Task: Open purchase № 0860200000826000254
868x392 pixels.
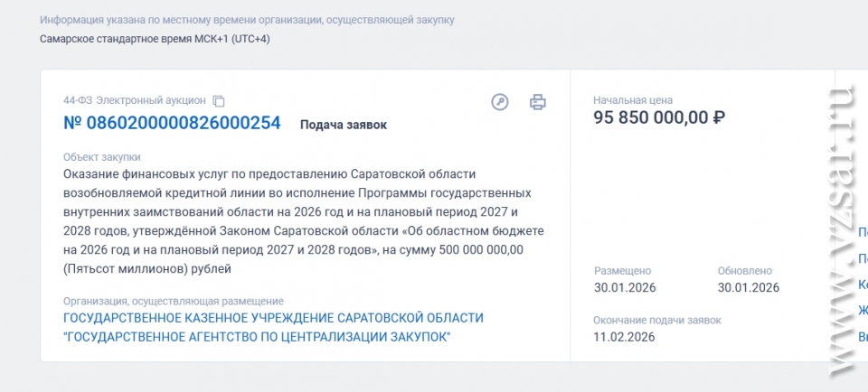Action: point(172,124)
